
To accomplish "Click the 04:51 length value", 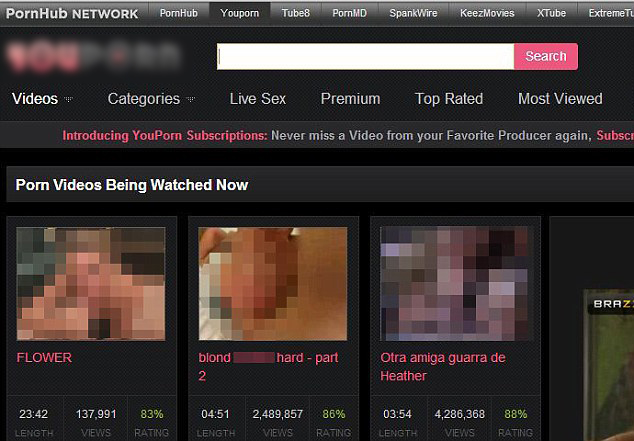I will 215,414.
